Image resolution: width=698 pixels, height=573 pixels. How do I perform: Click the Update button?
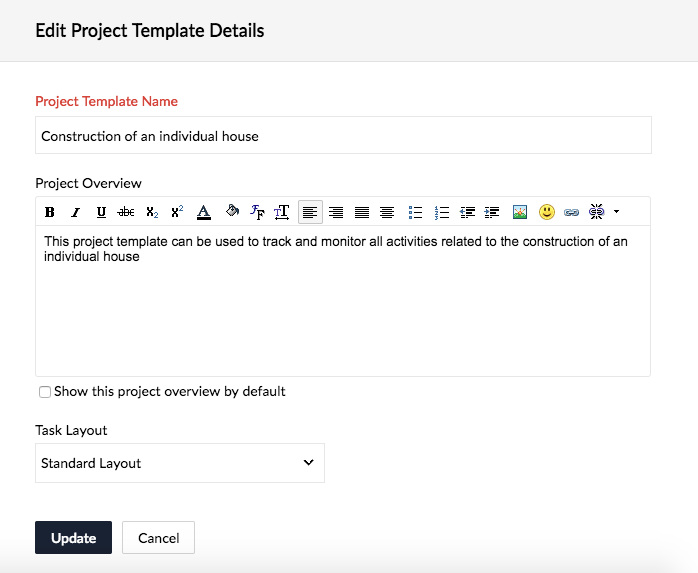(x=74, y=538)
